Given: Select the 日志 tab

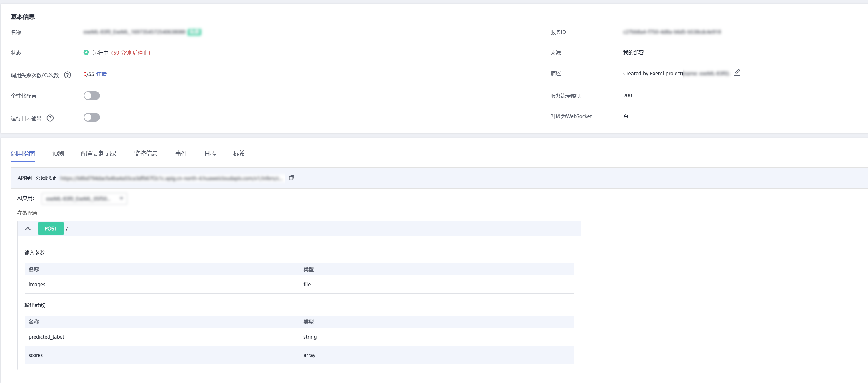Looking at the screenshot, I should point(210,154).
